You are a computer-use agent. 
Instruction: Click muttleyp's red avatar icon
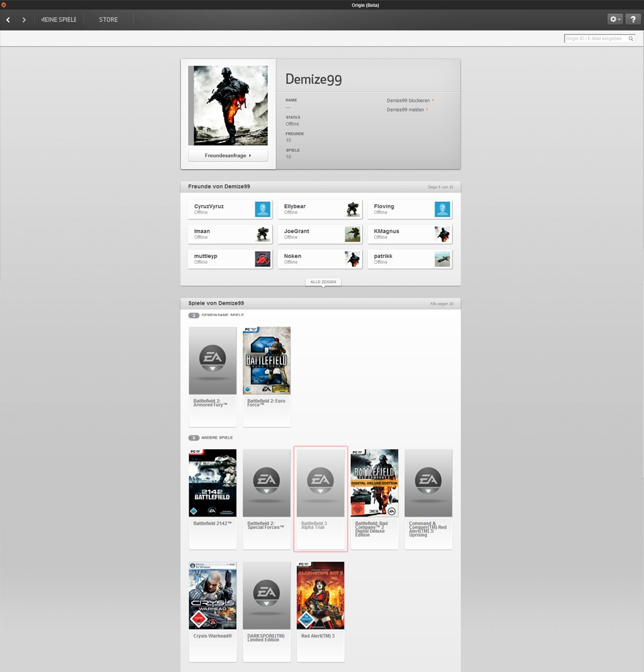(263, 259)
